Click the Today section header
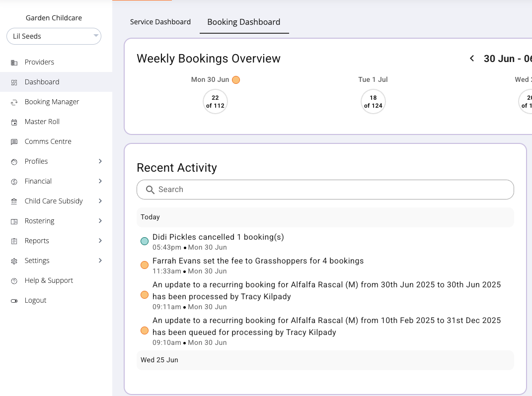The width and height of the screenshot is (532, 396). 325,217
